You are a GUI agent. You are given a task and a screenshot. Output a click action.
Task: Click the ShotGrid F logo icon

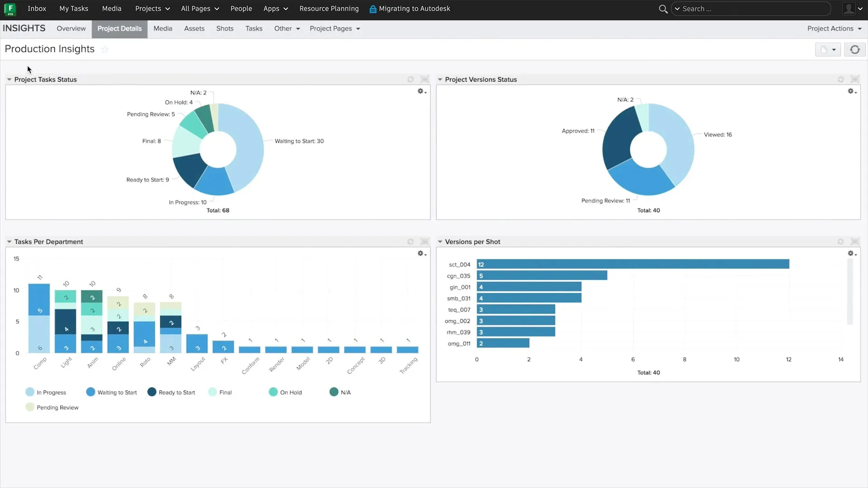(x=10, y=9)
